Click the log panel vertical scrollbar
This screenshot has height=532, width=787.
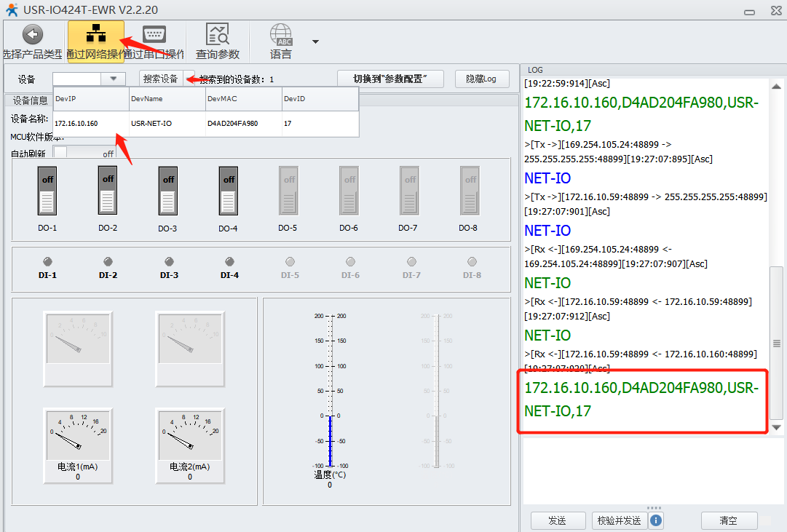point(777,343)
